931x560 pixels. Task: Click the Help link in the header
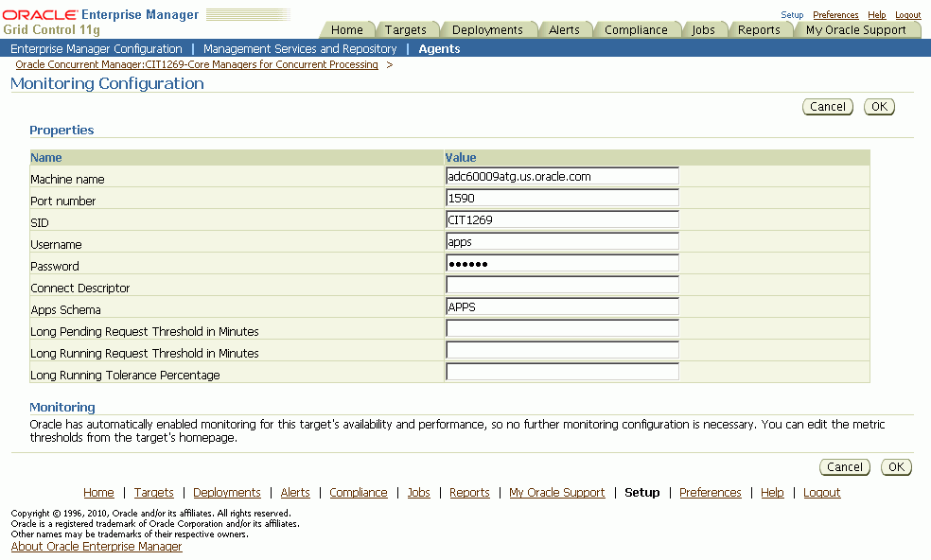(x=876, y=15)
